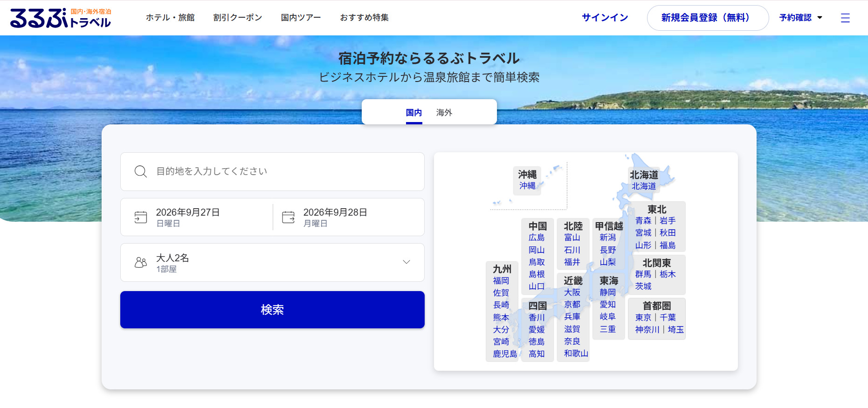Screen dimensions: 868x408
Task: Open the check-out date 2026年9月28日
Action: point(349,217)
